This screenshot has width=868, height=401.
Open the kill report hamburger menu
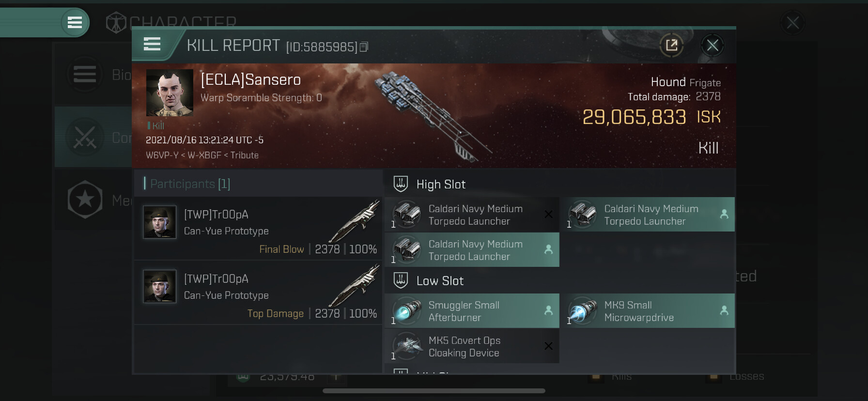point(152,45)
